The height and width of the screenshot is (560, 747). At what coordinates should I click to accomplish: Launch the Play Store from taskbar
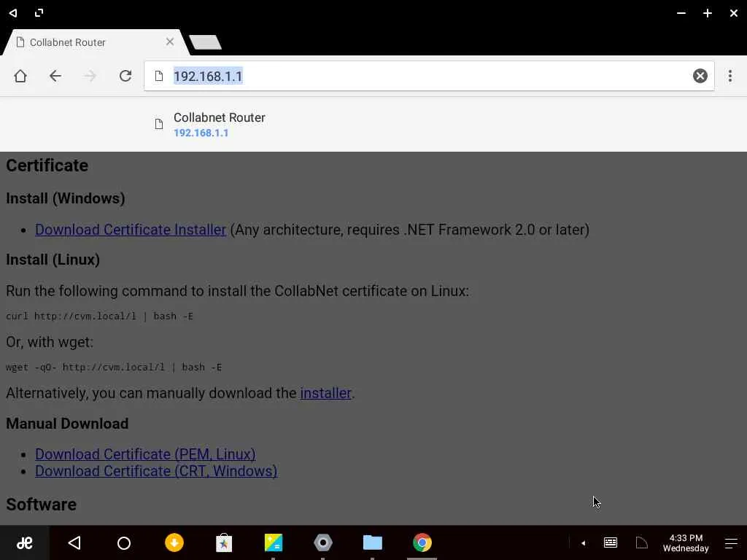pyautogui.click(x=224, y=542)
